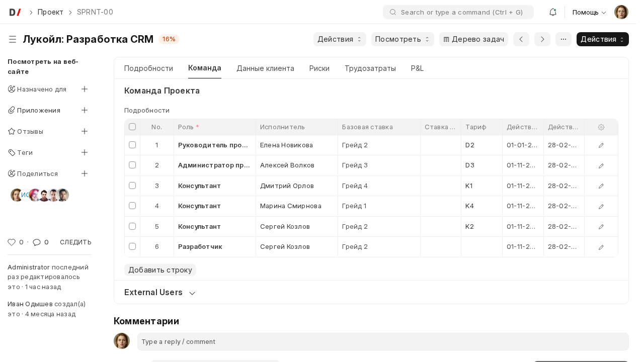Switch to the Подробности tab

[x=148, y=68]
